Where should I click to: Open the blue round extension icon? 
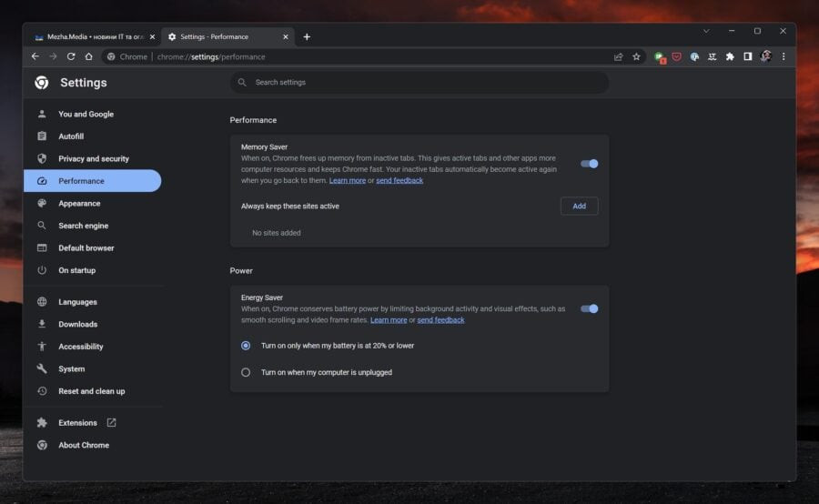click(694, 56)
